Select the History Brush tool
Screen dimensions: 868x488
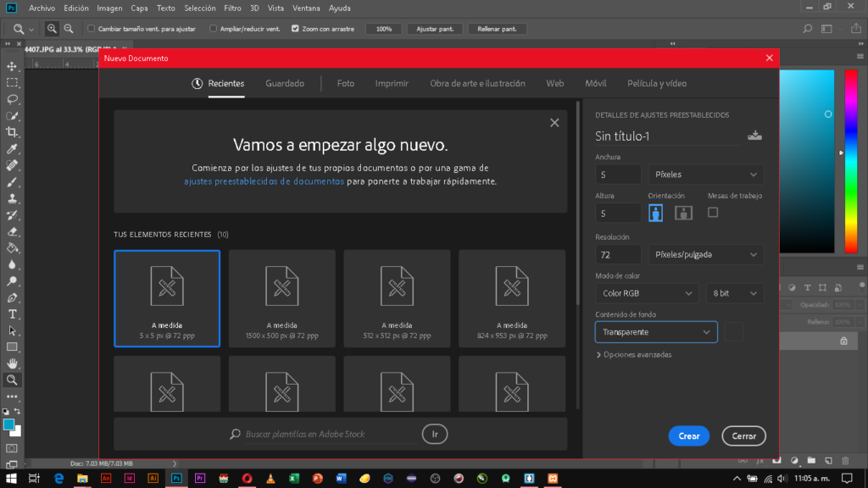pyautogui.click(x=12, y=215)
